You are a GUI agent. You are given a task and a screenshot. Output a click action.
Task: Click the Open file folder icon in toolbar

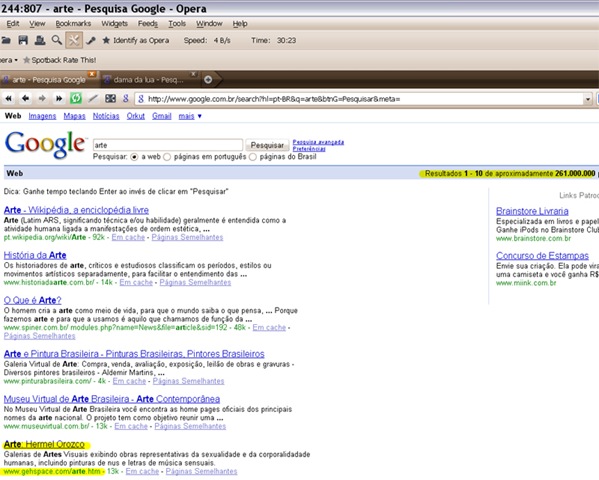click(5, 40)
